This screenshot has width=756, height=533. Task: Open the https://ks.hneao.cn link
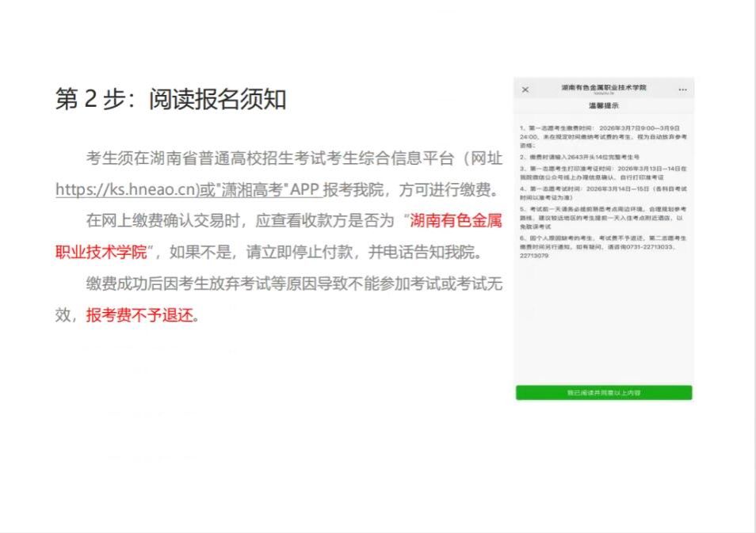tap(127, 190)
